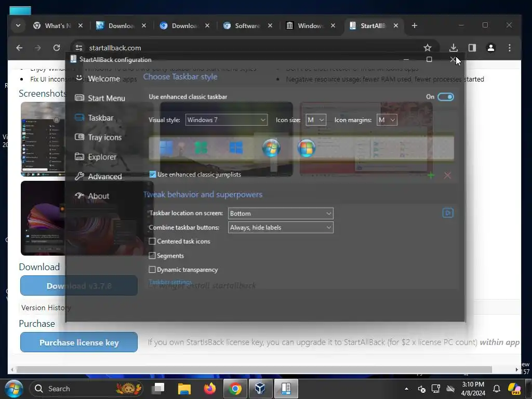532x399 pixels.
Task: Click Chrome downloads icon in toolbar
Action: coord(453,48)
